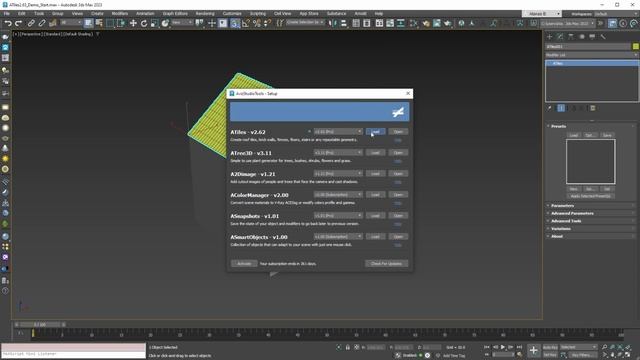Image resolution: width=640 pixels, height=360 pixels.
Task: Toggle the Percent Snap icon
Action: click(x=256, y=24)
